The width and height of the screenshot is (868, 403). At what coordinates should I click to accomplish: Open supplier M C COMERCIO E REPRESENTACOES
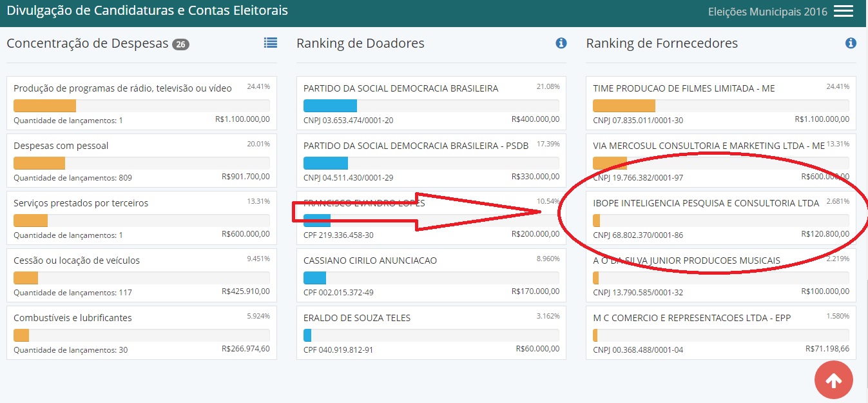721,333
